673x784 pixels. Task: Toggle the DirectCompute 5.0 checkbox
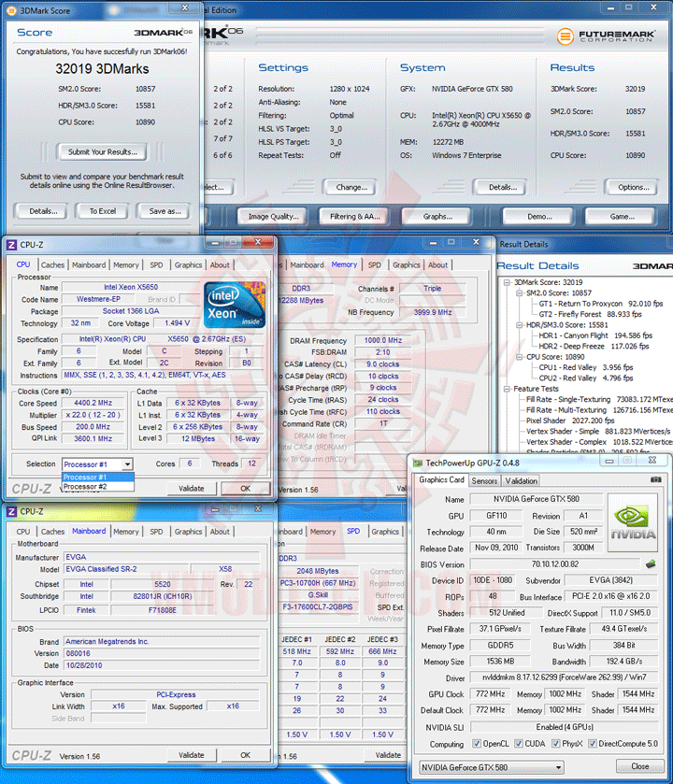coord(593,744)
